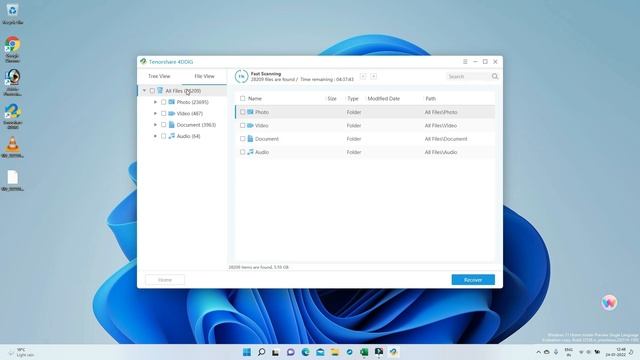Sort by the Name column header

click(255, 98)
